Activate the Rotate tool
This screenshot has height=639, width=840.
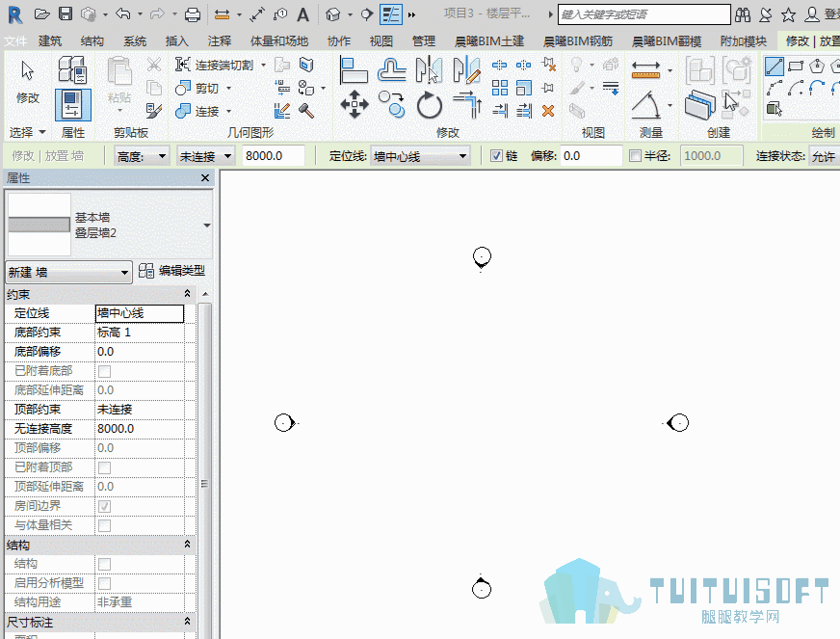click(x=429, y=104)
